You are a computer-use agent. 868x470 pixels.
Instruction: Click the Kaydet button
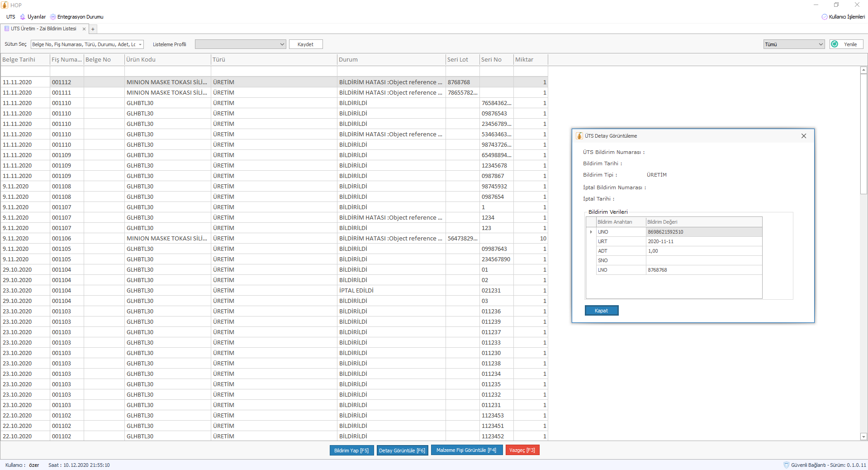point(305,44)
